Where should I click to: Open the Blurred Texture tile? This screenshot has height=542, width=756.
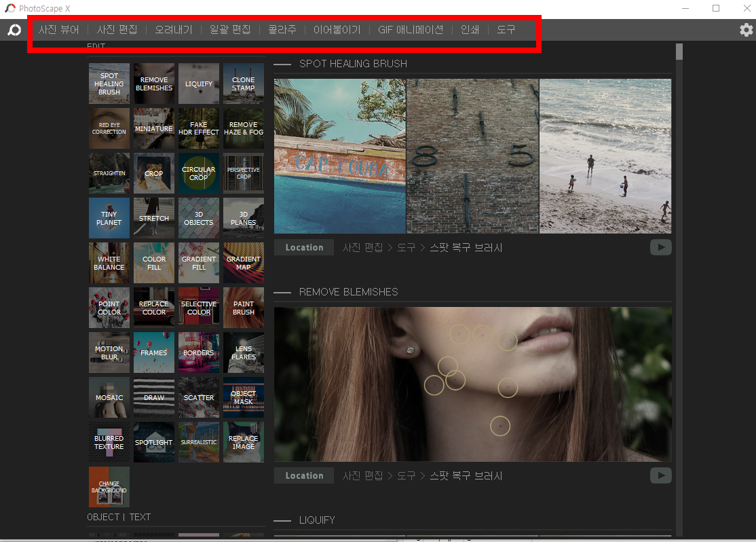109,443
